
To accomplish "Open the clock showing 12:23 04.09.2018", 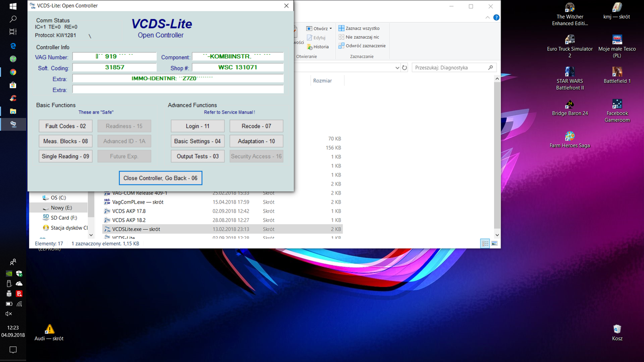I will pyautogui.click(x=13, y=331).
